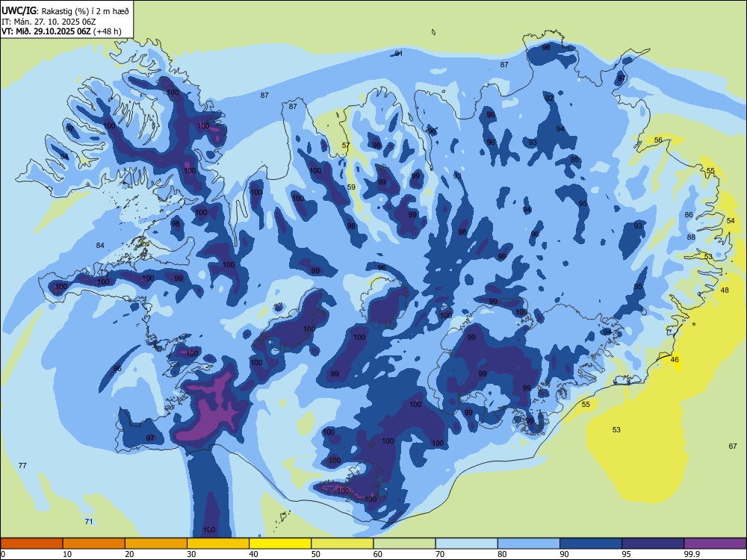Click the value '84' in the western bay
This screenshot has height=560, width=747.
[100, 245]
